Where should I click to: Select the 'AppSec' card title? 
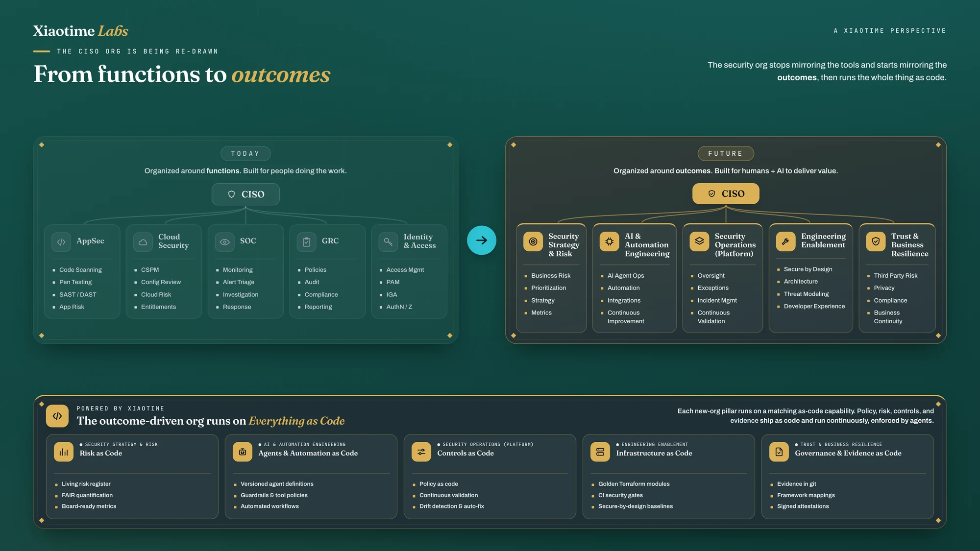[x=90, y=241]
